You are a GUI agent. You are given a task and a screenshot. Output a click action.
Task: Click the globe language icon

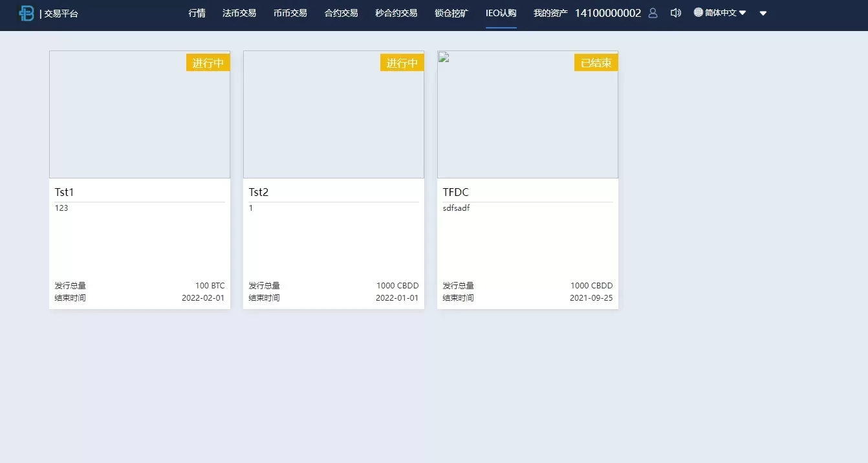tap(699, 12)
